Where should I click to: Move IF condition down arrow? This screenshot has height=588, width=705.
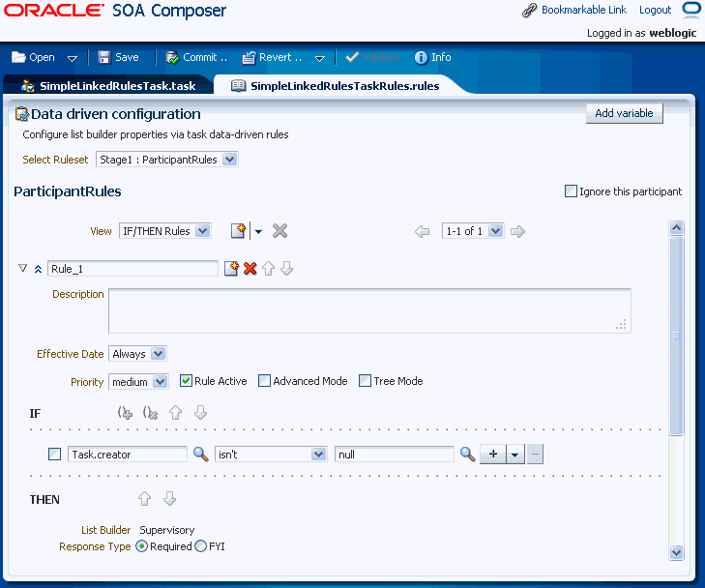tap(200, 413)
